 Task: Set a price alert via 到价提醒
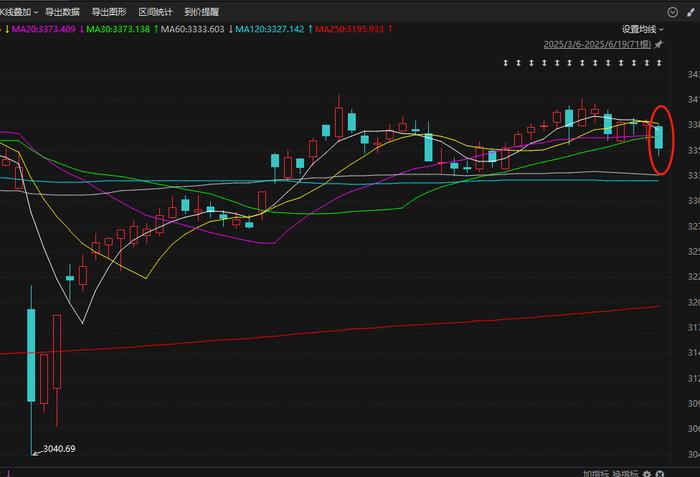tap(201, 12)
